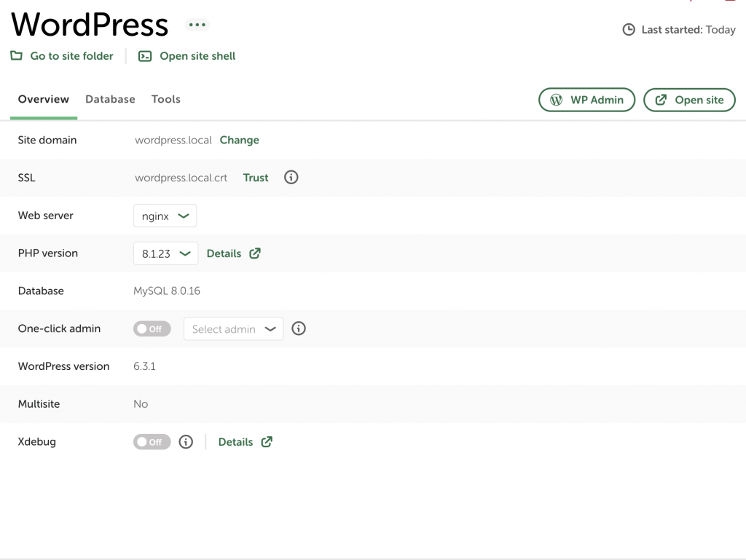This screenshot has width=746, height=560.
Task: Click the wordpress.local.crt certificate name
Action: (181, 177)
